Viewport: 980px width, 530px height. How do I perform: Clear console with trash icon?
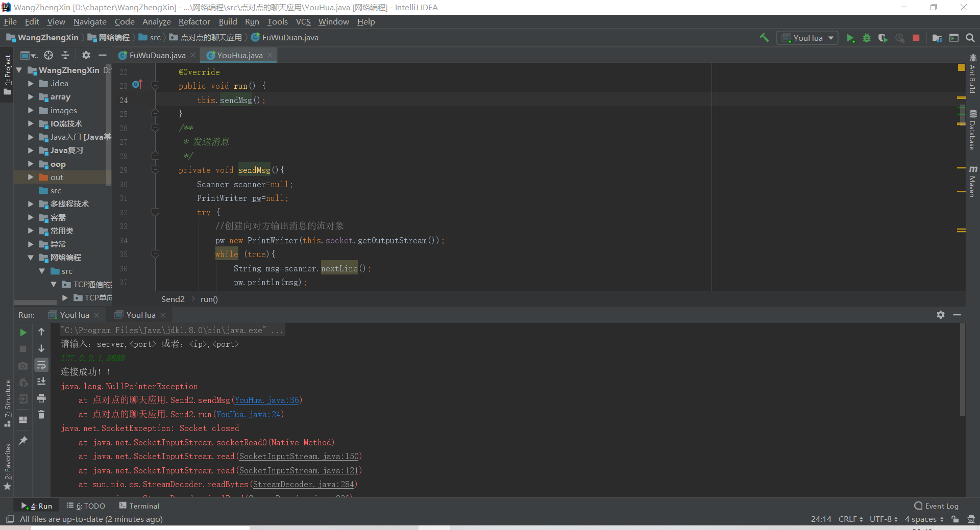[41, 415]
